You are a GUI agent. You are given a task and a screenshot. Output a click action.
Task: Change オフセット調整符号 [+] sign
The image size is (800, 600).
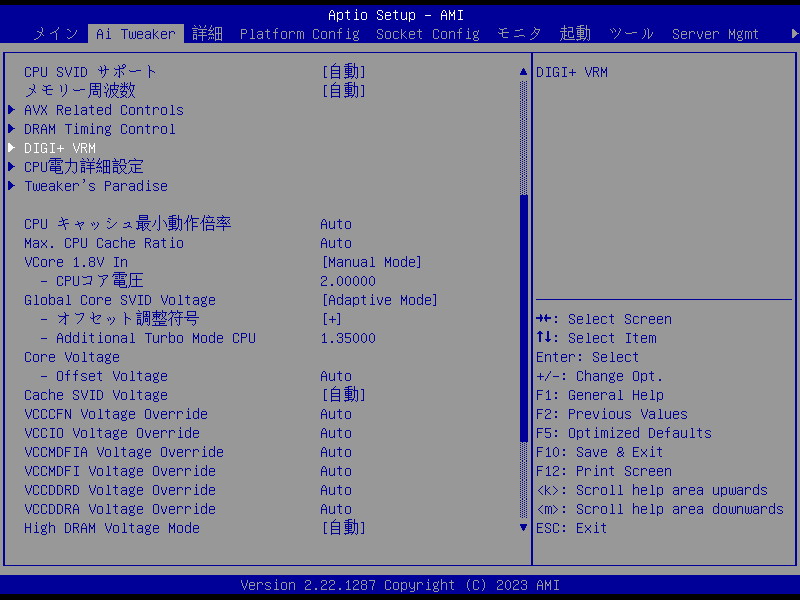point(332,319)
